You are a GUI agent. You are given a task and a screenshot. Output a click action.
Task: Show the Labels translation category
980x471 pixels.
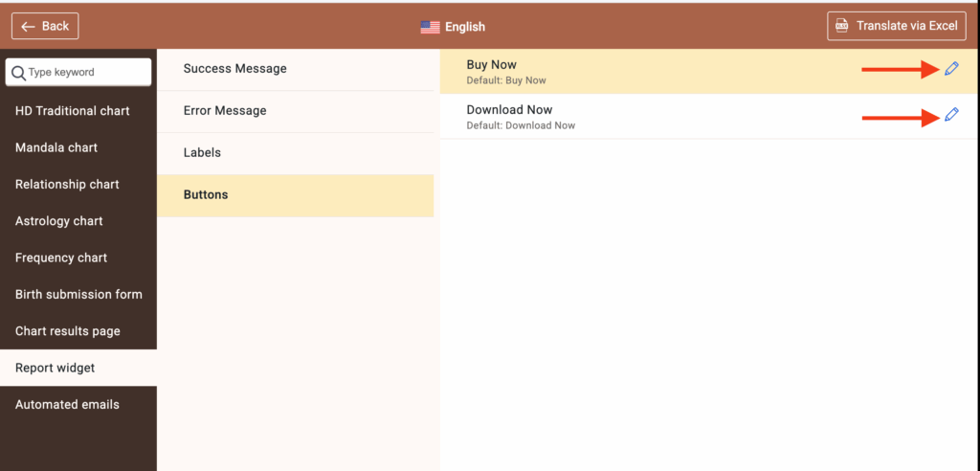click(x=202, y=153)
